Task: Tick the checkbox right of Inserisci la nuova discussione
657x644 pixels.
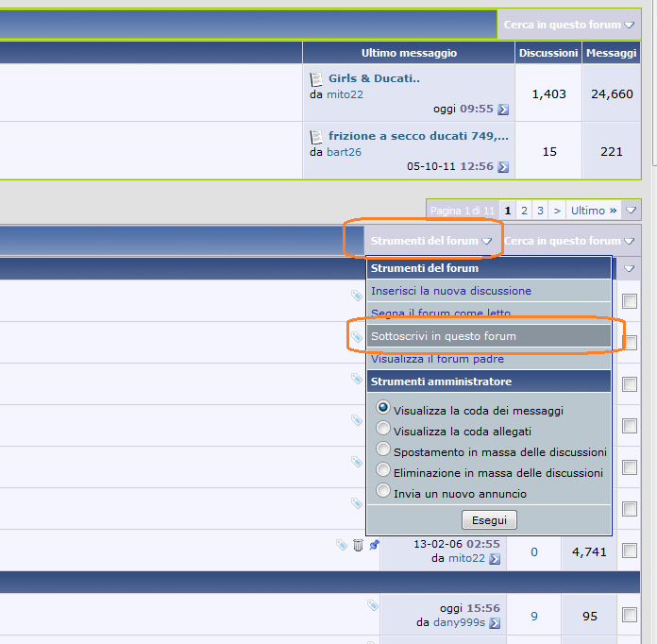Action: point(630,301)
